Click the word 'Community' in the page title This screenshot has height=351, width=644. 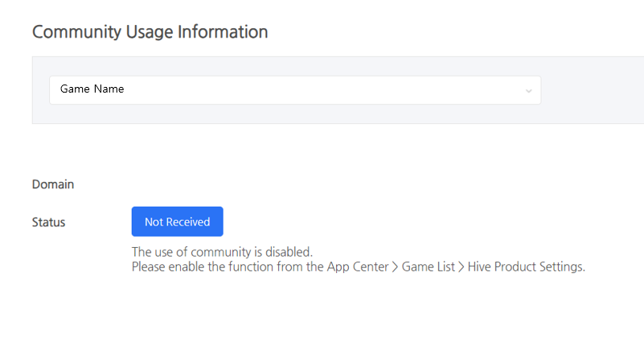[x=77, y=32]
